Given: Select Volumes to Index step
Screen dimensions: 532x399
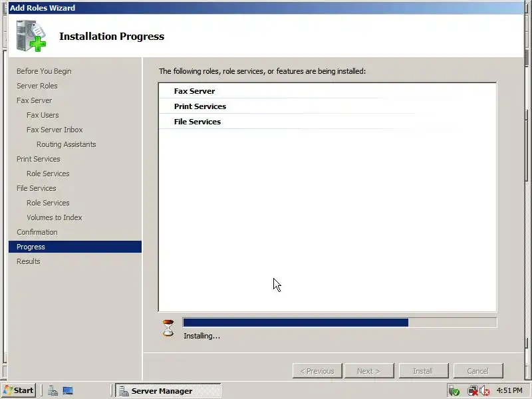Looking at the screenshot, I should point(55,217).
